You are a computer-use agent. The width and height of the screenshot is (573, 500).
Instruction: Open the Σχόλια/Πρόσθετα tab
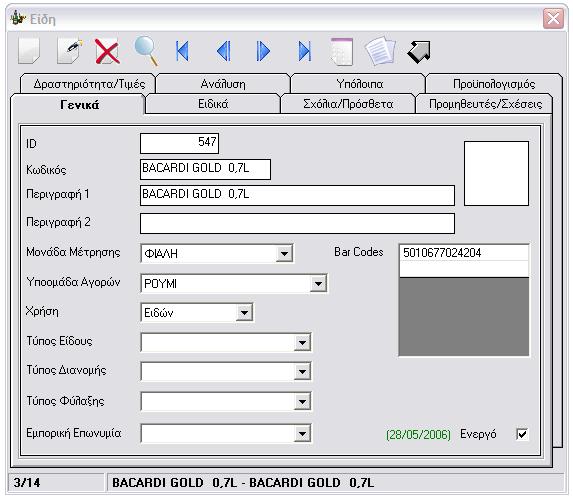click(x=348, y=104)
